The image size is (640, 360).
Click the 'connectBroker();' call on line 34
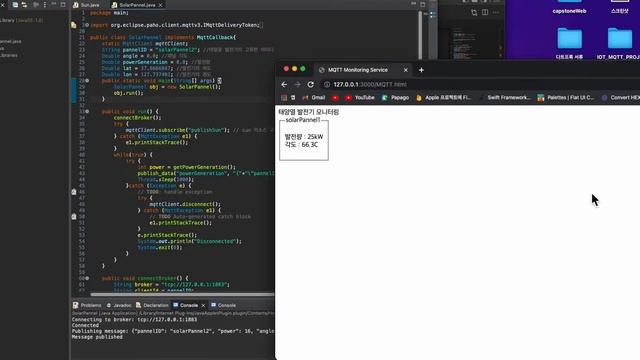point(138,118)
